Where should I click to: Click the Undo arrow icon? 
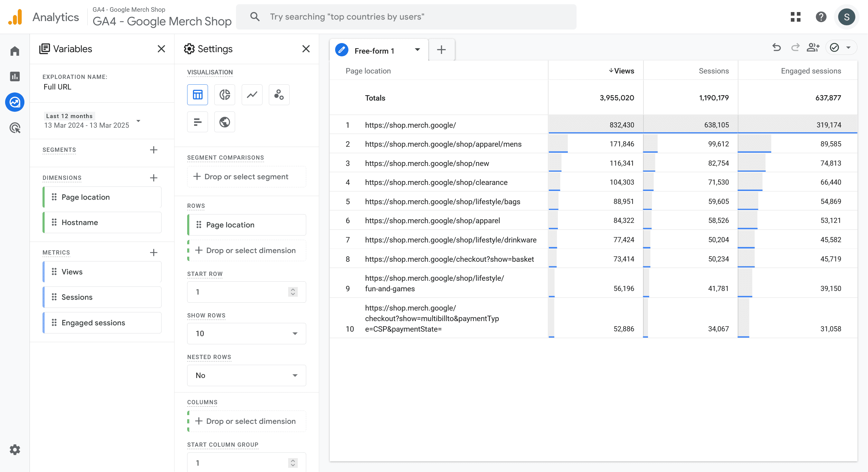pos(776,48)
